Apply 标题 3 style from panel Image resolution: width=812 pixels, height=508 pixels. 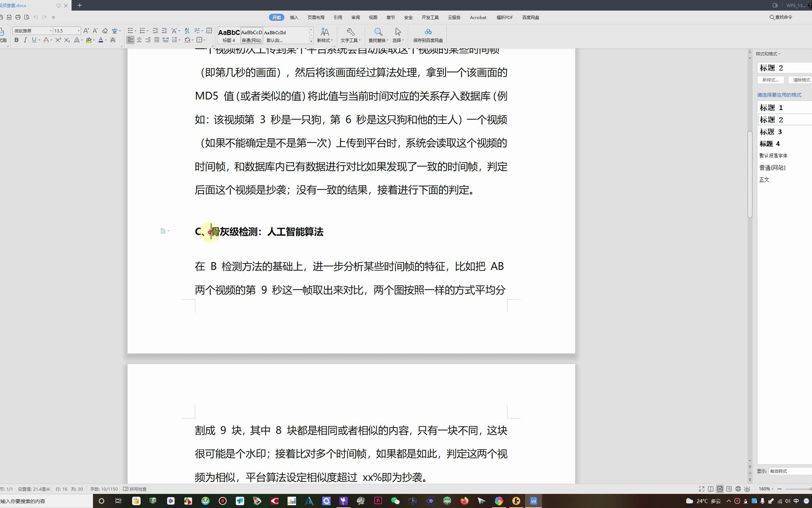[x=785, y=132]
